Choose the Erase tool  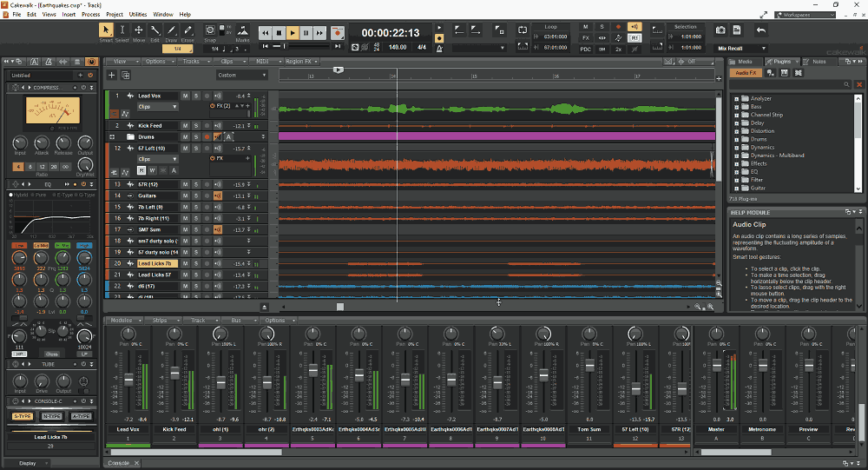187,30
